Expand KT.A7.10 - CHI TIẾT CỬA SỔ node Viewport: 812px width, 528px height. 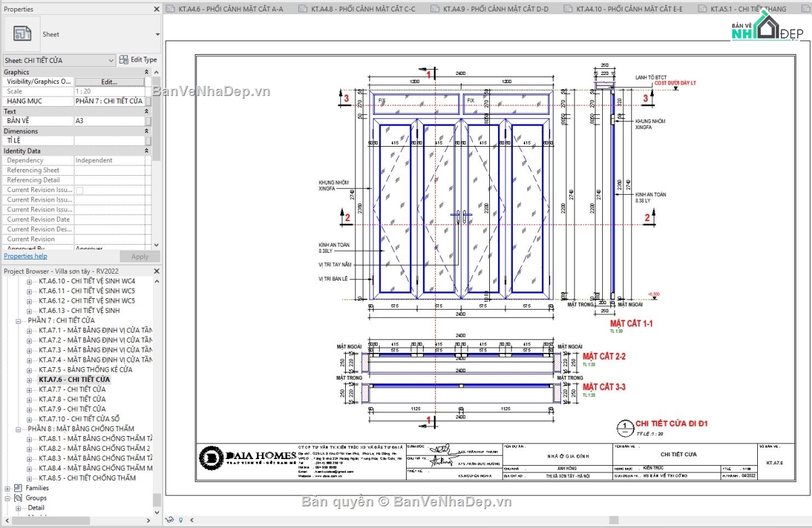click(30, 419)
